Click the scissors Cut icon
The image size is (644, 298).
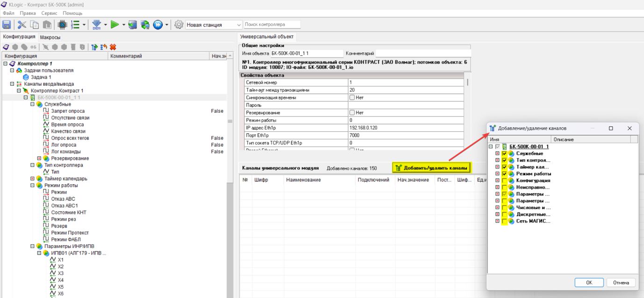point(22,25)
